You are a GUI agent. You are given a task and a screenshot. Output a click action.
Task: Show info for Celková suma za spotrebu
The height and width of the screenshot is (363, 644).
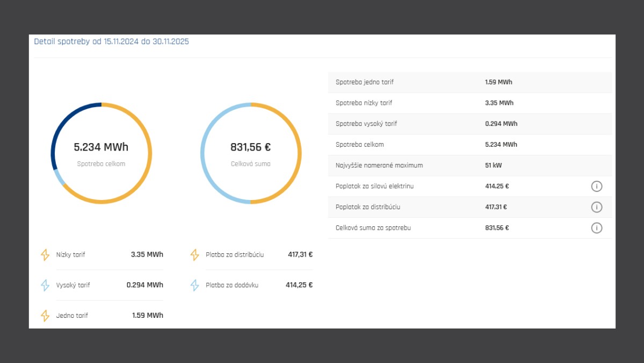coord(596,228)
